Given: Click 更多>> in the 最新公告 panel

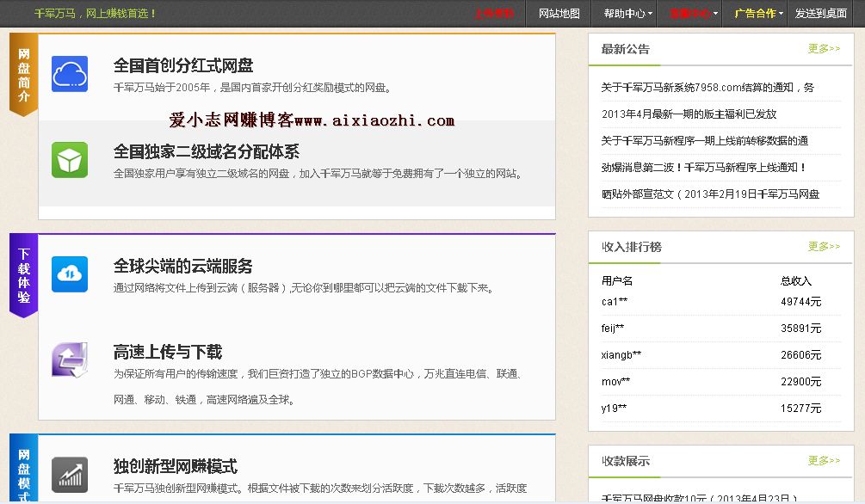Looking at the screenshot, I should coord(824,49).
